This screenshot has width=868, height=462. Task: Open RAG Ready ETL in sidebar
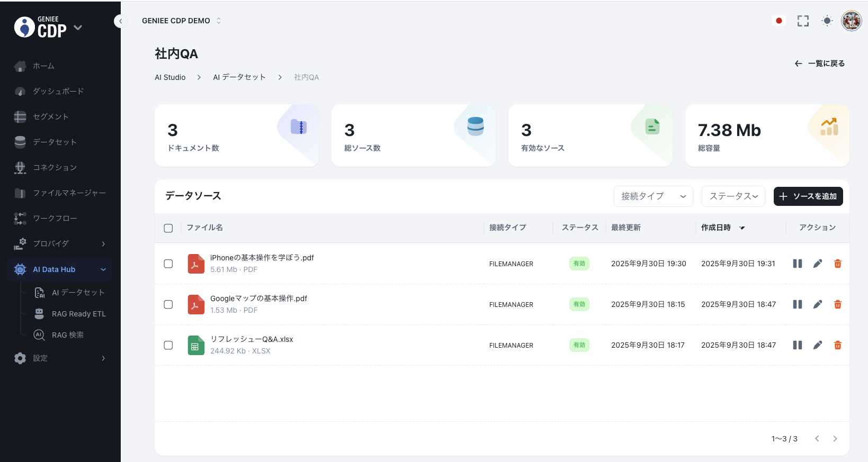[78, 314]
